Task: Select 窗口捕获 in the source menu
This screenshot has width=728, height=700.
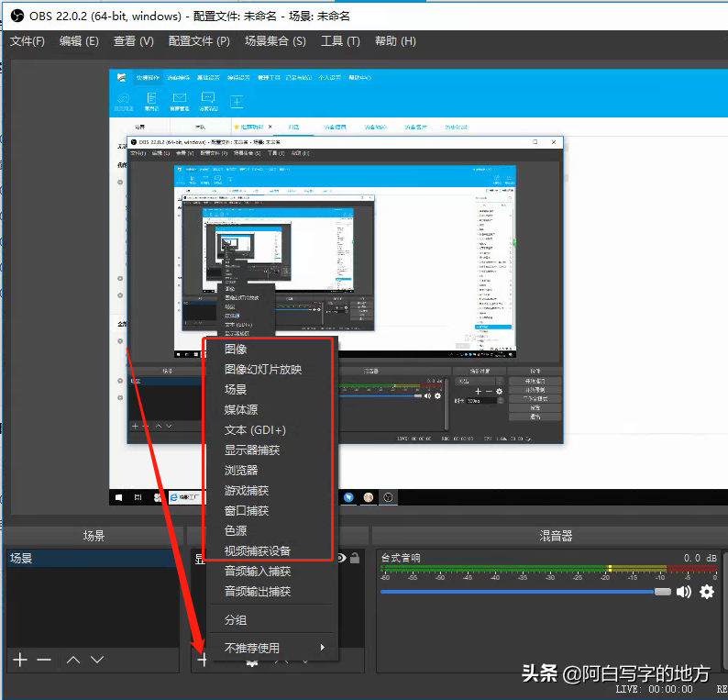Action: coord(247,511)
